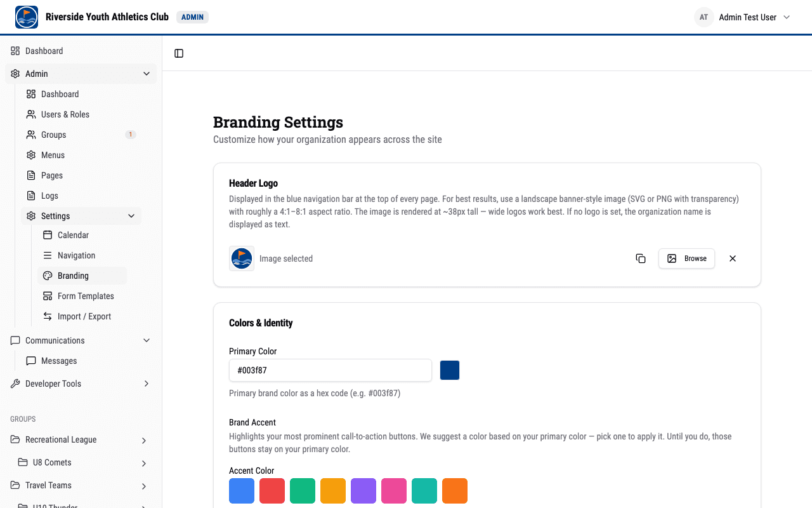The image size is (812, 508).
Task: Pick the blue accent color swatch
Action: pos(242,491)
